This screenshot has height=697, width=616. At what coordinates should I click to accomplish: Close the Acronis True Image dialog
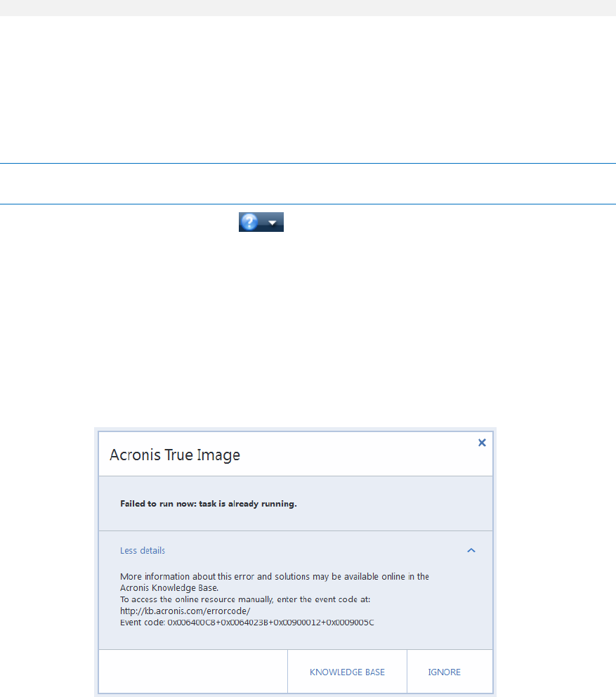pos(482,443)
